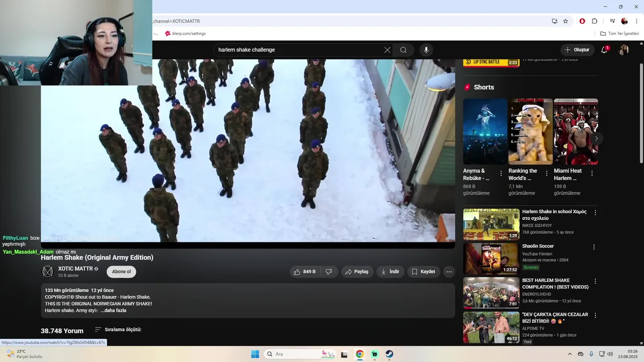This screenshot has width=644, height=362.
Task: Open Chrome three-dot menu
Action: (636, 21)
